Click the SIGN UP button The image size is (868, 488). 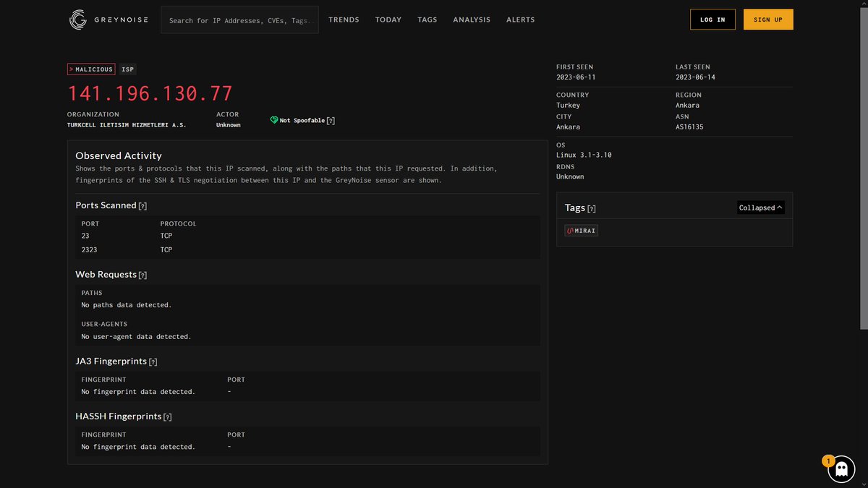pyautogui.click(x=768, y=20)
